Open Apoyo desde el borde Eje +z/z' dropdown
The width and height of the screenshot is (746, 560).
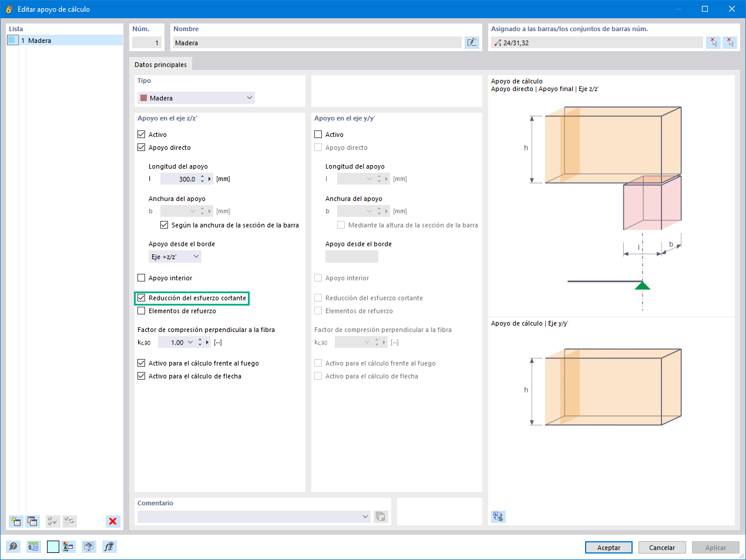pyautogui.click(x=175, y=257)
